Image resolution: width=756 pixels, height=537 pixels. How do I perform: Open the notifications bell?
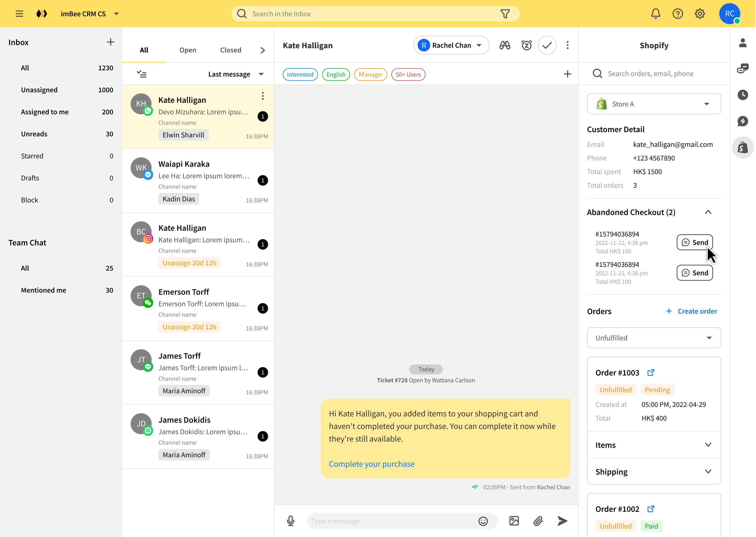tap(656, 14)
